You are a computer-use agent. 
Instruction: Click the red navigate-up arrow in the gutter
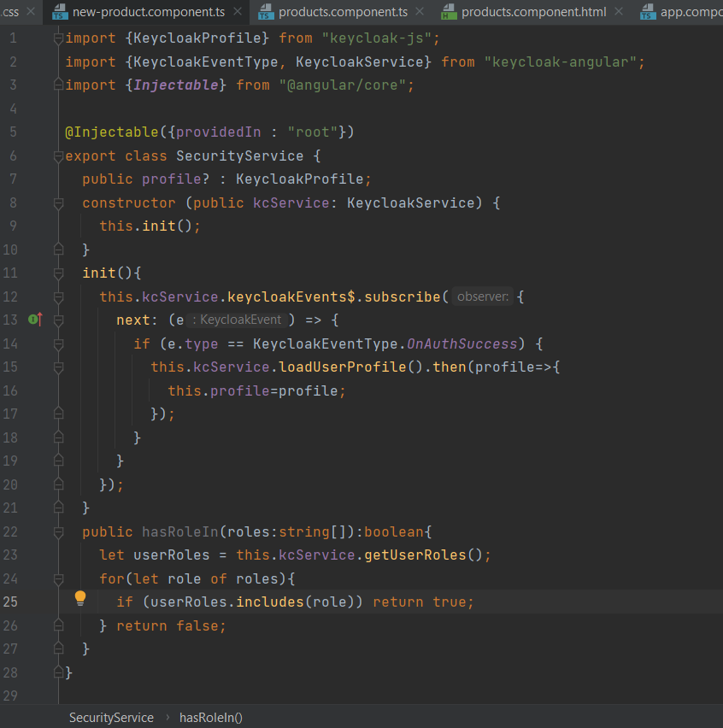click(40, 318)
